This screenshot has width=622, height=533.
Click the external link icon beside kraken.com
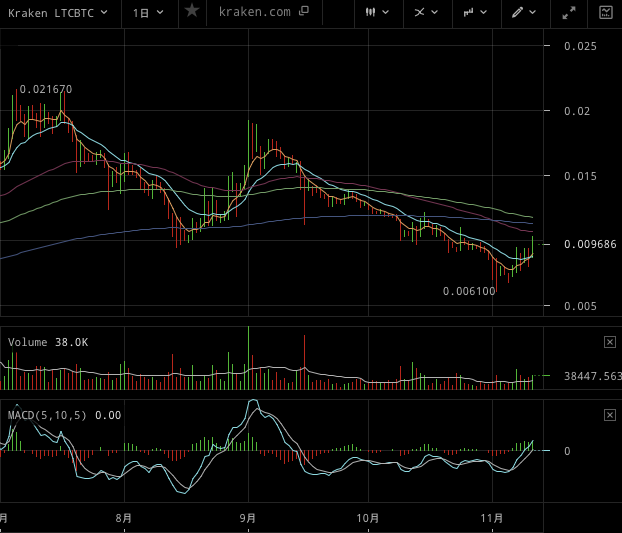point(304,11)
